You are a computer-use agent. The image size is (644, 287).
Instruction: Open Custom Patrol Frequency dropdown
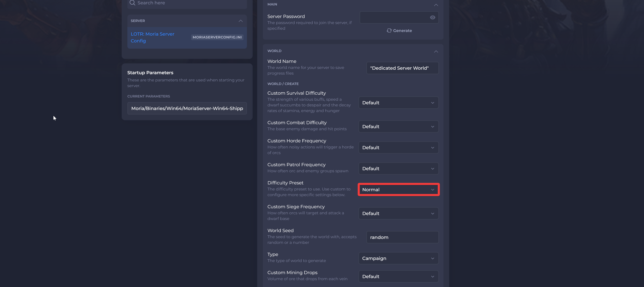tap(399, 169)
